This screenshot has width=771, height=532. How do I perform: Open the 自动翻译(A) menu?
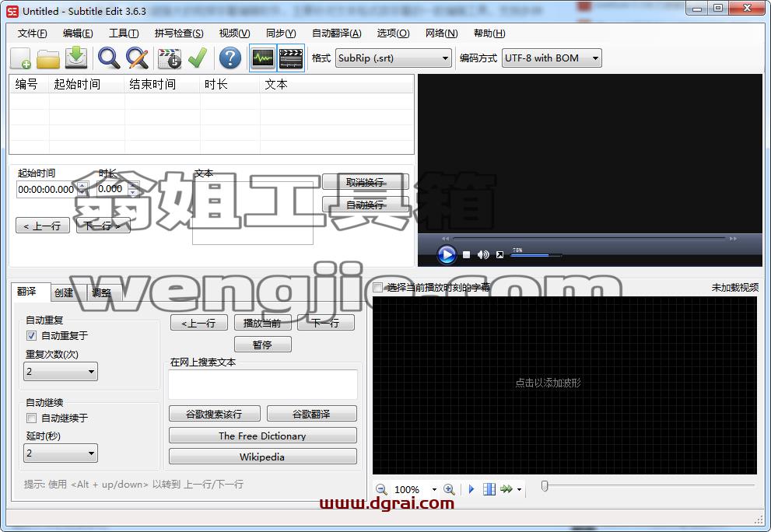[x=337, y=33]
